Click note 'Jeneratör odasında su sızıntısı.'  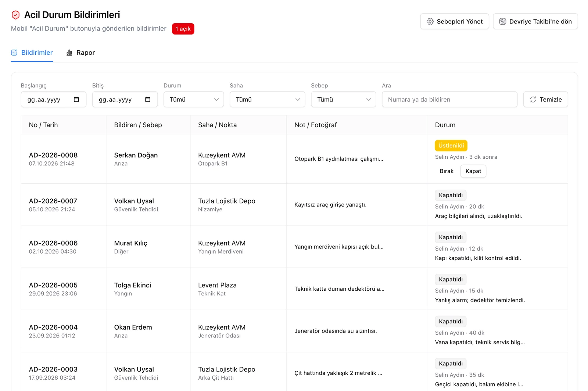coord(336,331)
